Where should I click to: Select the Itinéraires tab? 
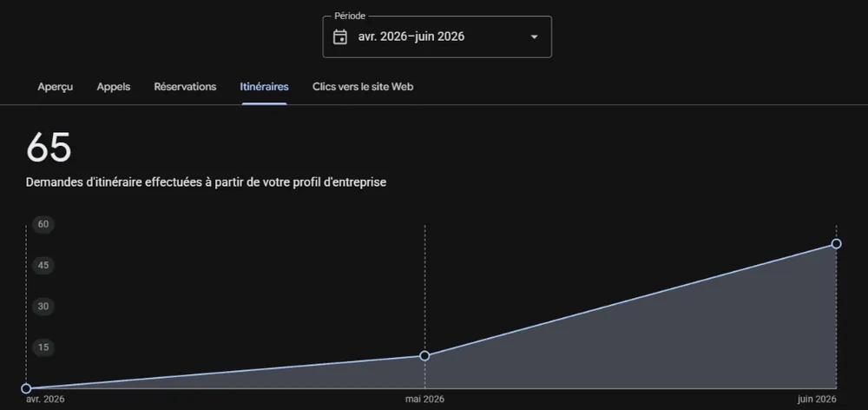pyautogui.click(x=264, y=87)
